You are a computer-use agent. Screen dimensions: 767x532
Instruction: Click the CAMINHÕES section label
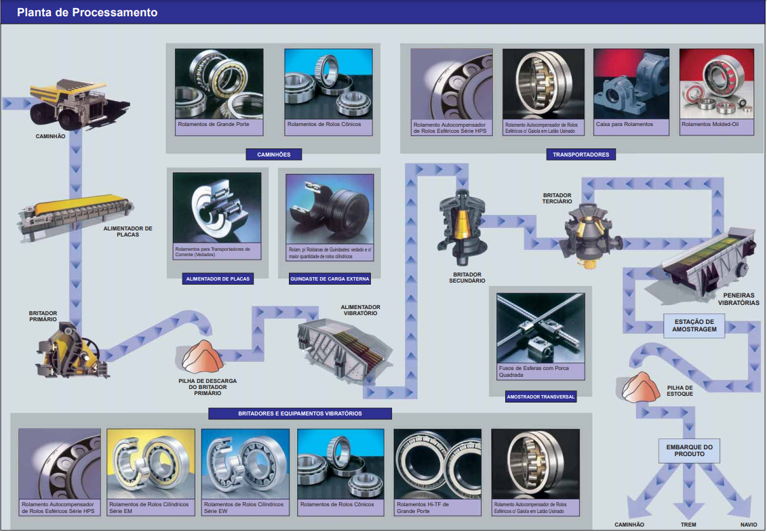[274, 155]
